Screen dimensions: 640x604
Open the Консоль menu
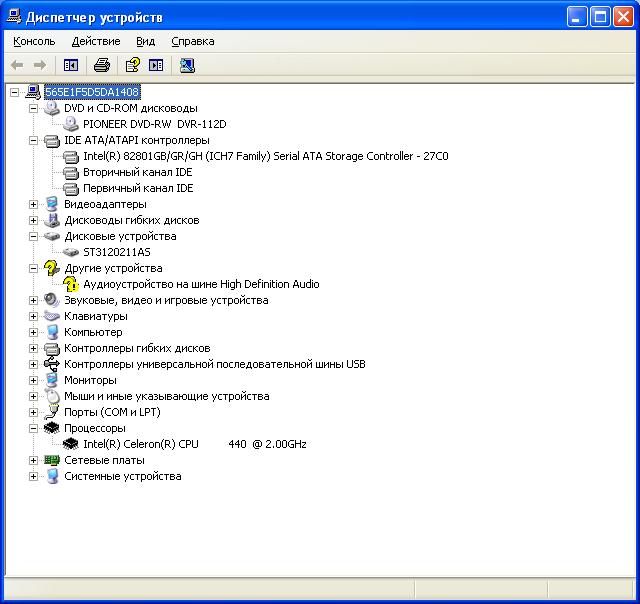coord(34,41)
